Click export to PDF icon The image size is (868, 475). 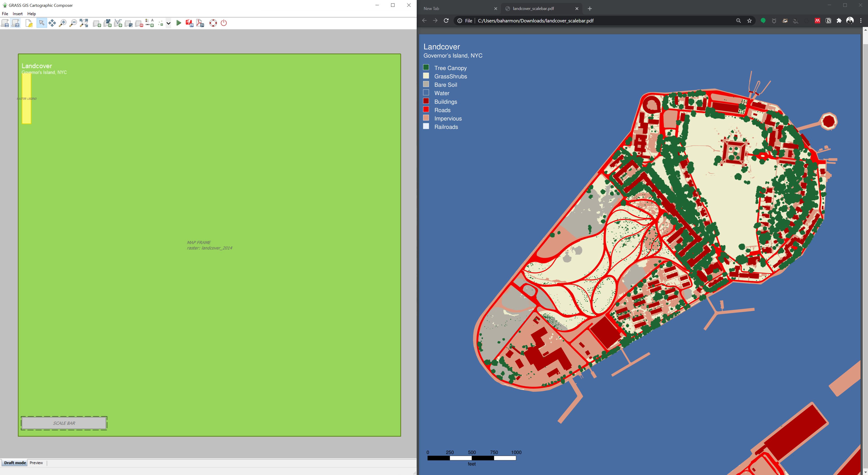pos(200,23)
